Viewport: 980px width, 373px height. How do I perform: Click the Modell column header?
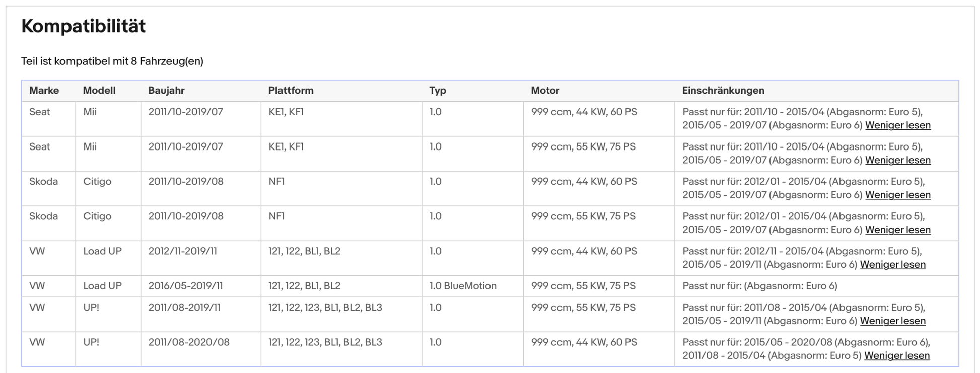[x=99, y=91]
